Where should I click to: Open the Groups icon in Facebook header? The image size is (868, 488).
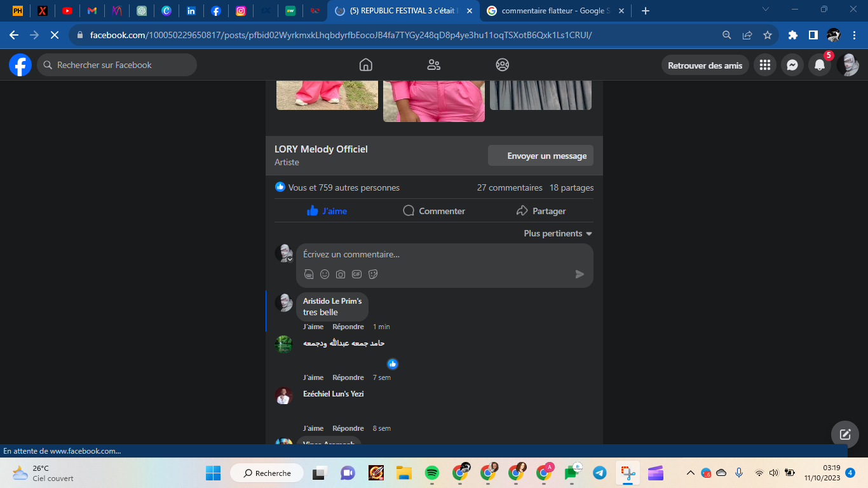pyautogui.click(x=503, y=65)
